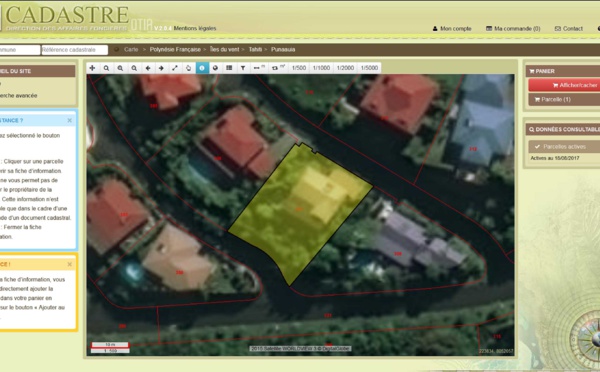Open the Mentions légales link

[195, 28]
